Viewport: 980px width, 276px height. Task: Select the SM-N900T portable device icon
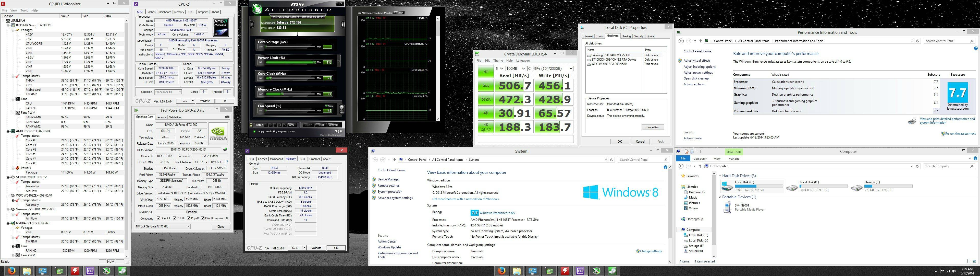click(727, 207)
